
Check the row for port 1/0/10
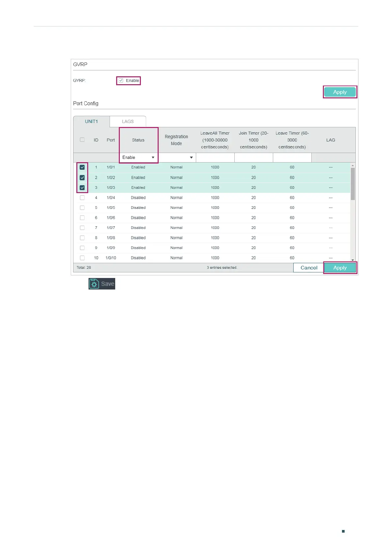click(82, 258)
